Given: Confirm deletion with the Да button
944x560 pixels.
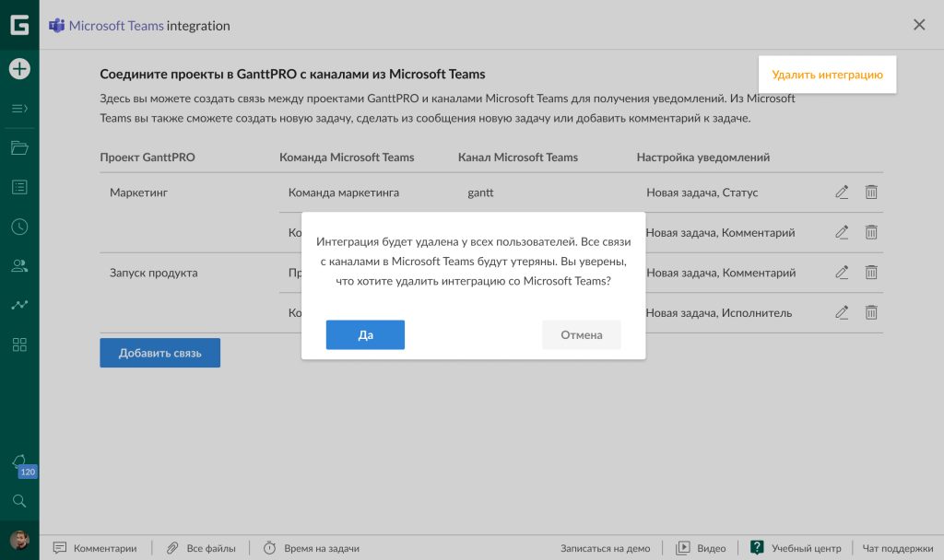Looking at the screenshot, I should pos(365,334).
